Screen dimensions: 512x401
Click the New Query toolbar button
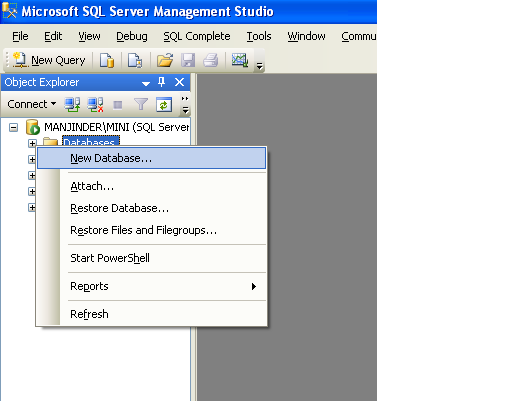click(49, 60)
